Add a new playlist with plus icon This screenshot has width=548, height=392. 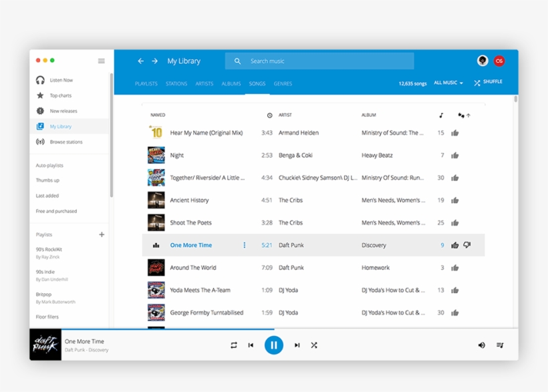coord(102,234)
